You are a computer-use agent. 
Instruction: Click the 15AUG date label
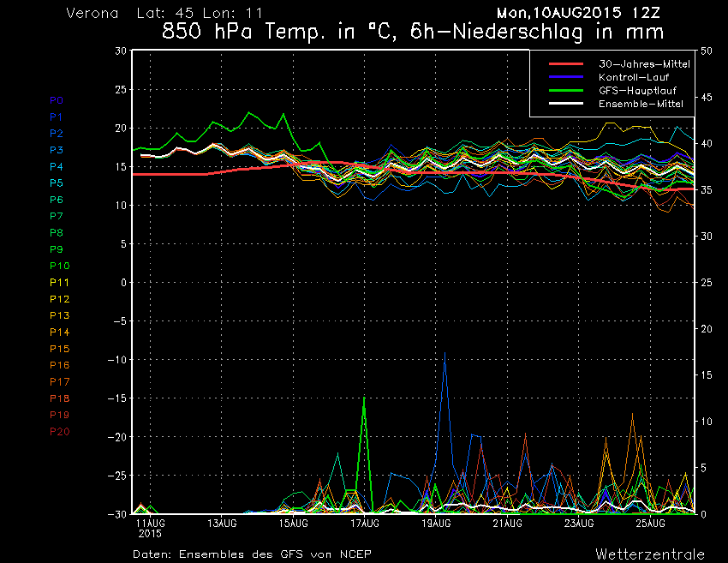[294, 524]
